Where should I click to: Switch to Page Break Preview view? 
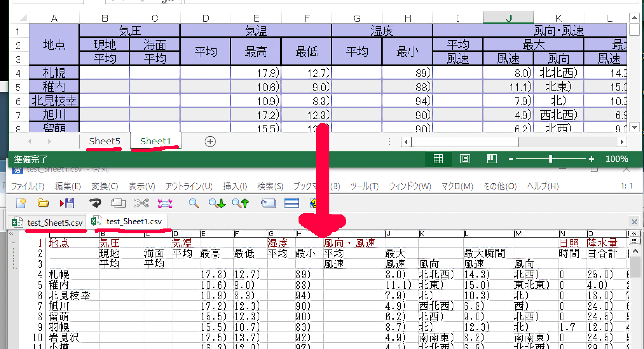point(492,159)
